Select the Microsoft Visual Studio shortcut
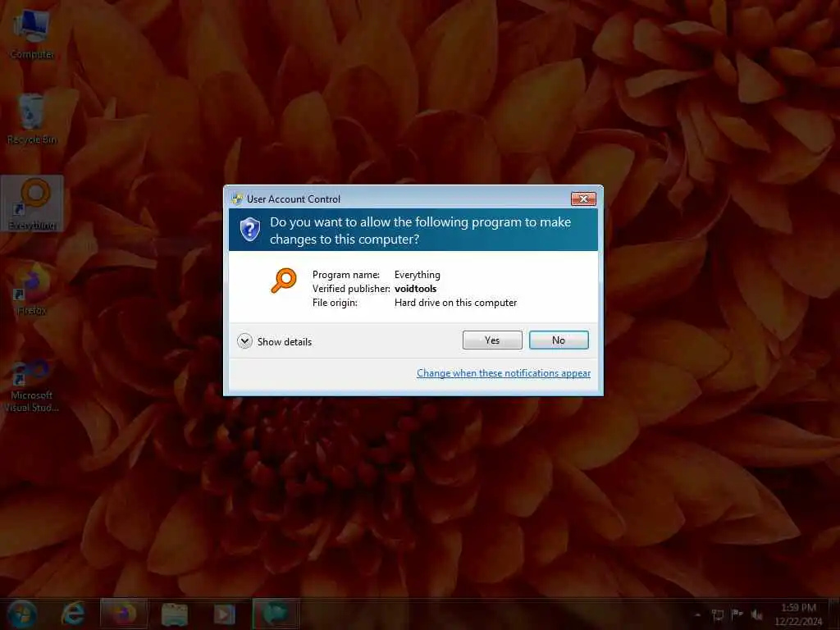 click(32, 386)
